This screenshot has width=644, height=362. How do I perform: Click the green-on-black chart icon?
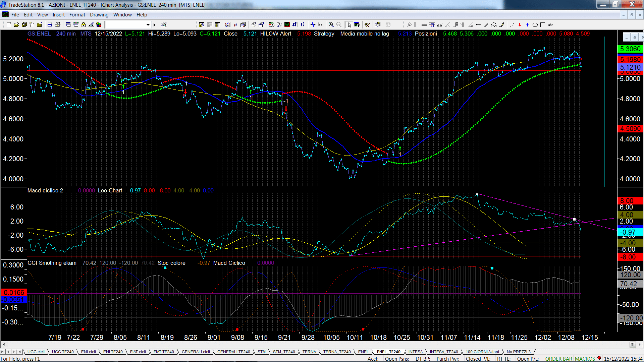pyautogui.click(x=287, y=25)
